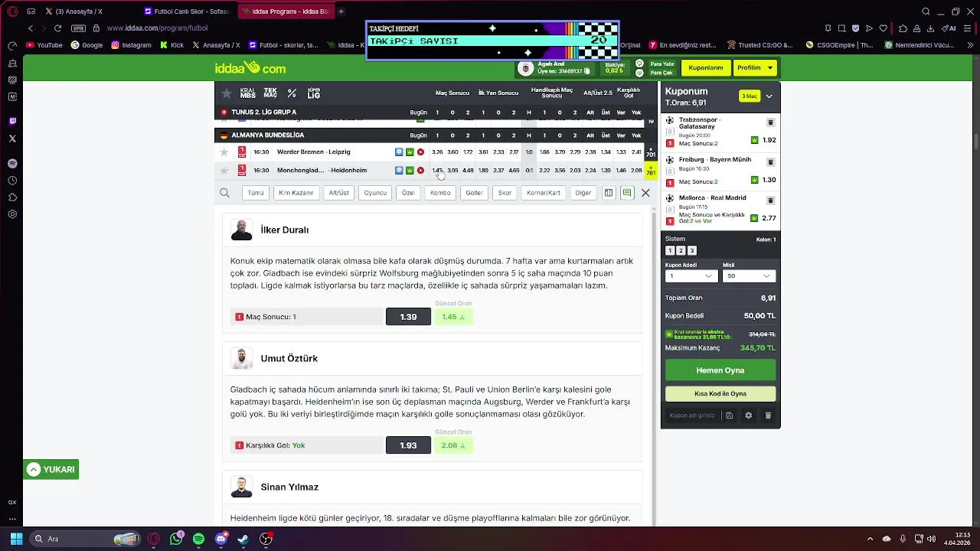Toggle the expert comments icon
Screen dimensions: 980x551
pyautogui.click(x=627, y=193)
